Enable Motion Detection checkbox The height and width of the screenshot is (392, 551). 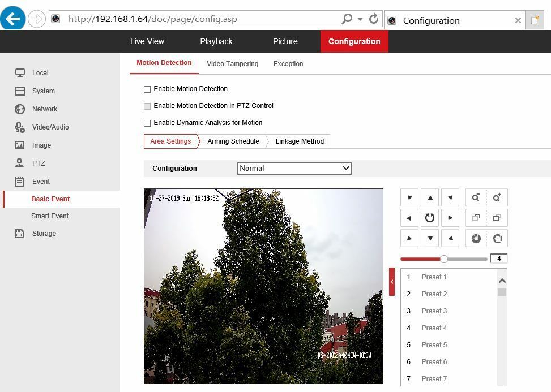point(147,89)
